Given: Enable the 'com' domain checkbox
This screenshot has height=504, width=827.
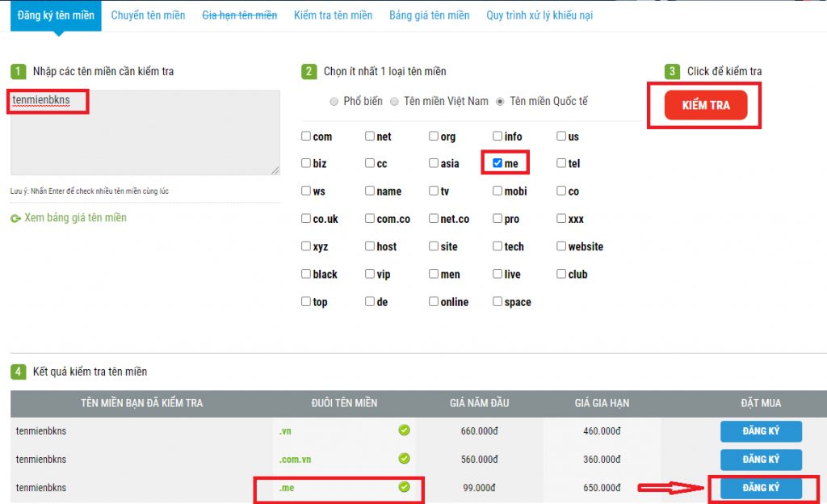Looking at the screenshot, I should point(306,136).
